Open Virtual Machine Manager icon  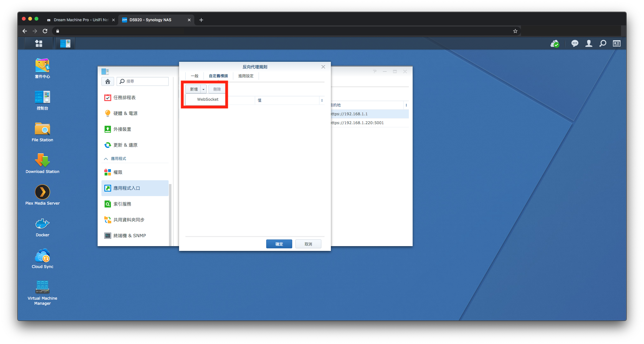[42, 293]
